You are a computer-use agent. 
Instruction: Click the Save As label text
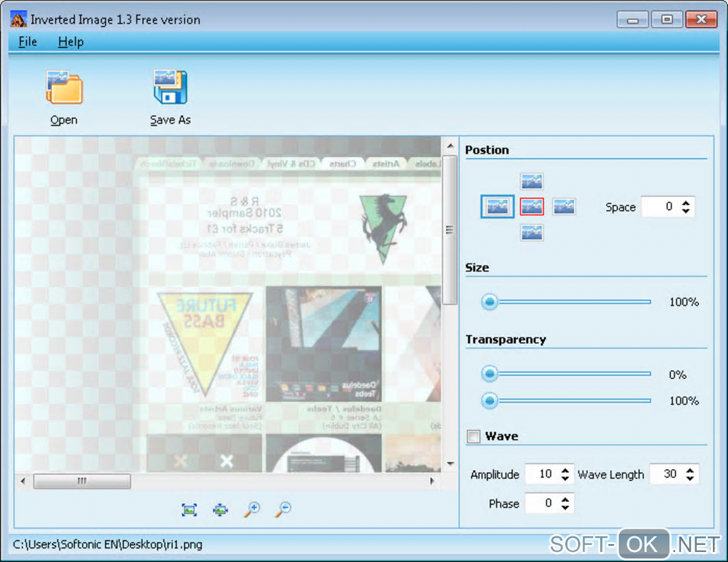(x=171, y=120)
